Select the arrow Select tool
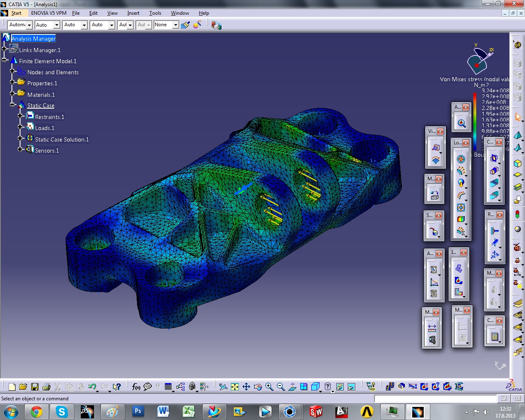This screenshot has width=525, height=420. point(518,117)
